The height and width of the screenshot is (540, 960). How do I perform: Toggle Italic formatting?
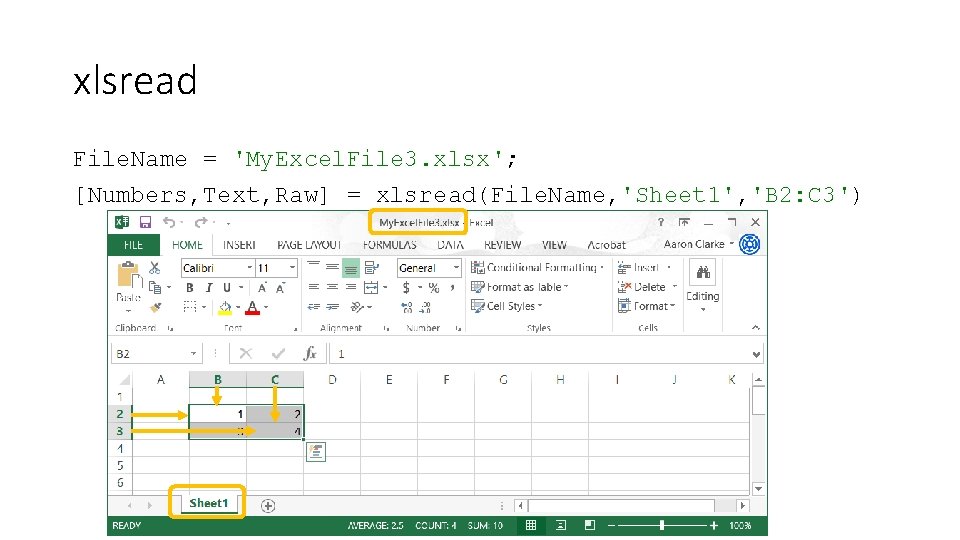point(208,288)
